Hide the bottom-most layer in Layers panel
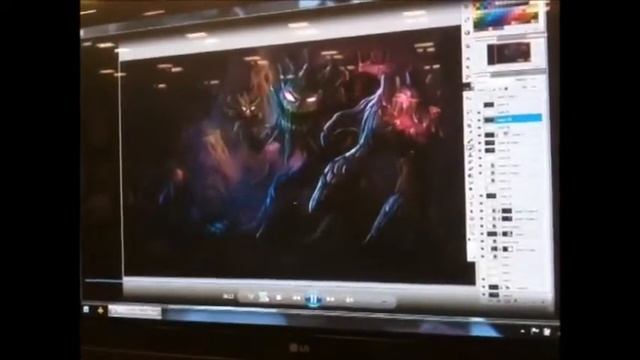 tap(484, 294)
